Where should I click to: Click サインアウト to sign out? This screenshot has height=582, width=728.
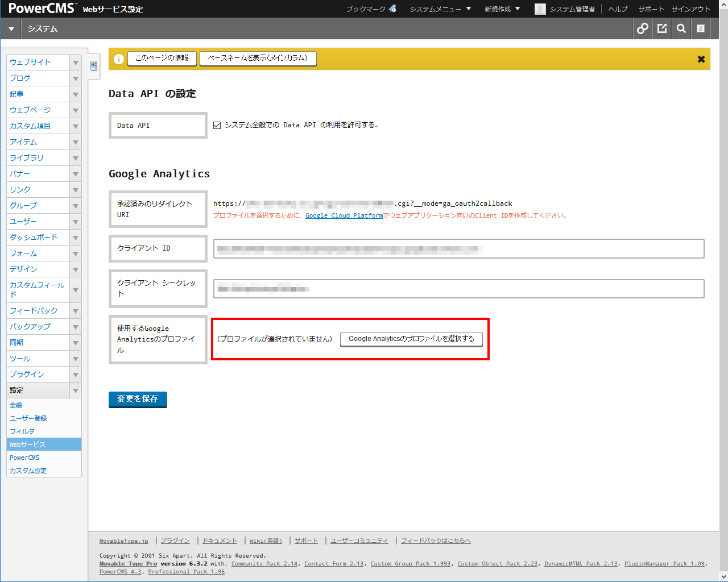pos(690,9)
